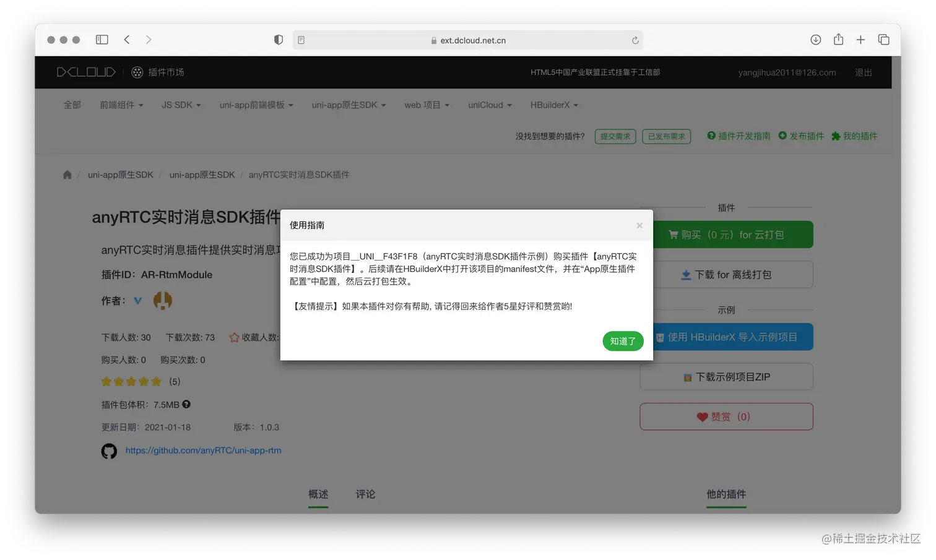Click the 更新日期: 2021-01-18 text
Viewport: 936px width, 560px height.
click(145, 427)
